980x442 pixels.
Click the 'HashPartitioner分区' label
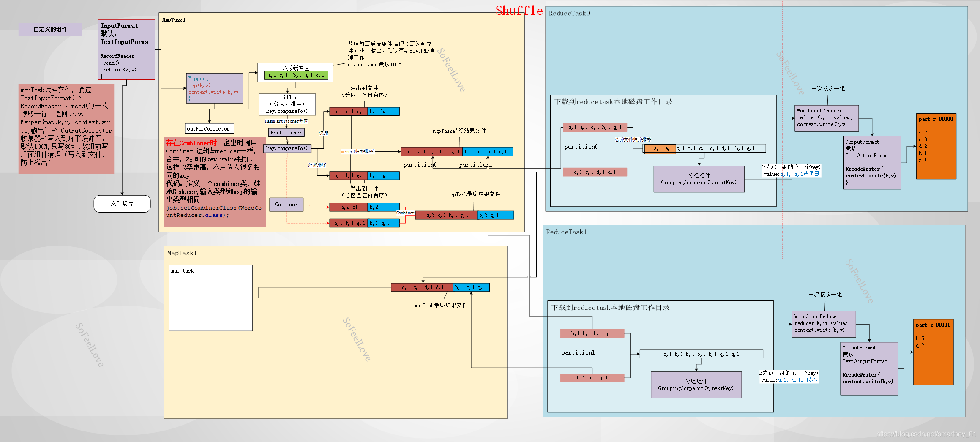point(286,121)
